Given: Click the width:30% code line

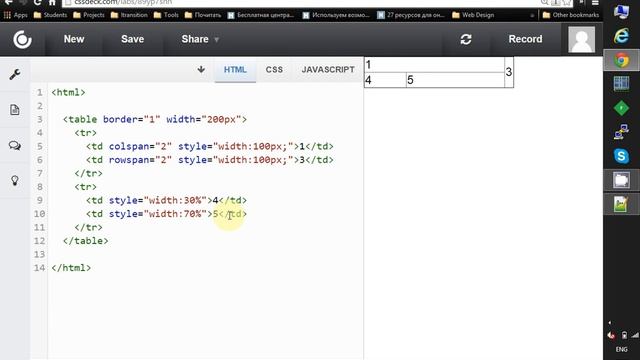Looking at the screenshot, I should click(166, 200).
